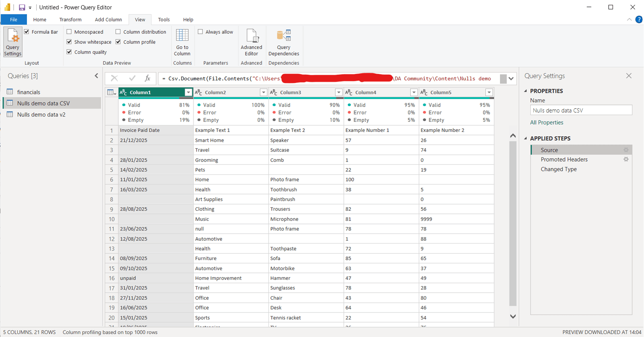Click the vertical scrollbar thumb
The width and height of the screenshot is (644, 337).
click(x=513, y=224)
